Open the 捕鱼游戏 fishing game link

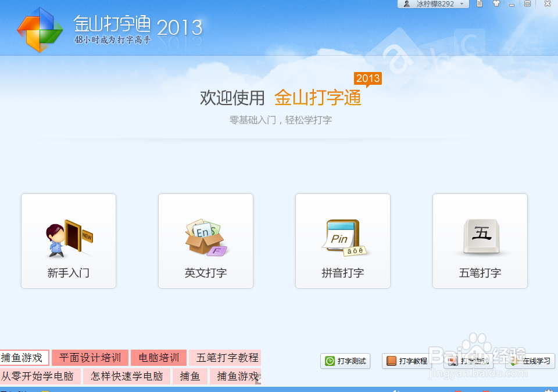point(23,358)
